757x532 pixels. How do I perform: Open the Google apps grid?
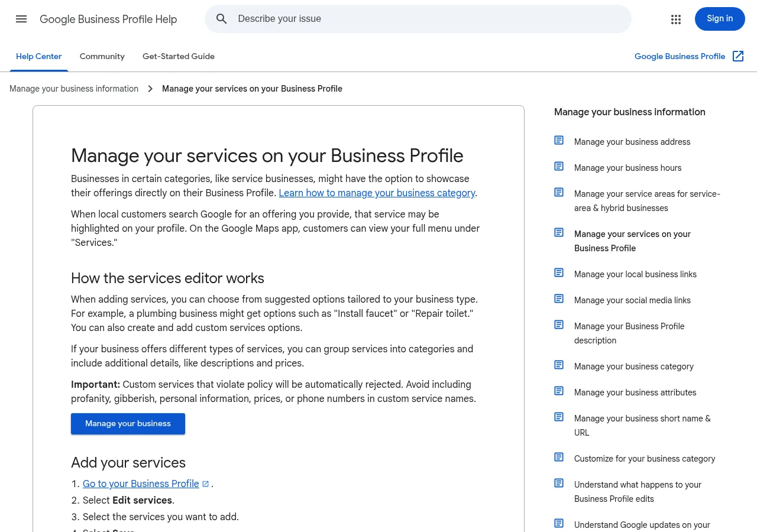point(676,19)
